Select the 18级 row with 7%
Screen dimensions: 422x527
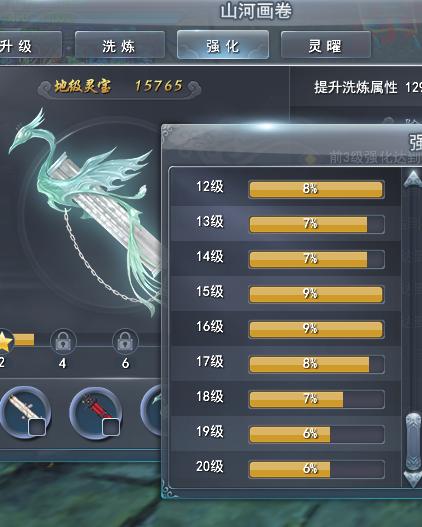tap(286, 399)
